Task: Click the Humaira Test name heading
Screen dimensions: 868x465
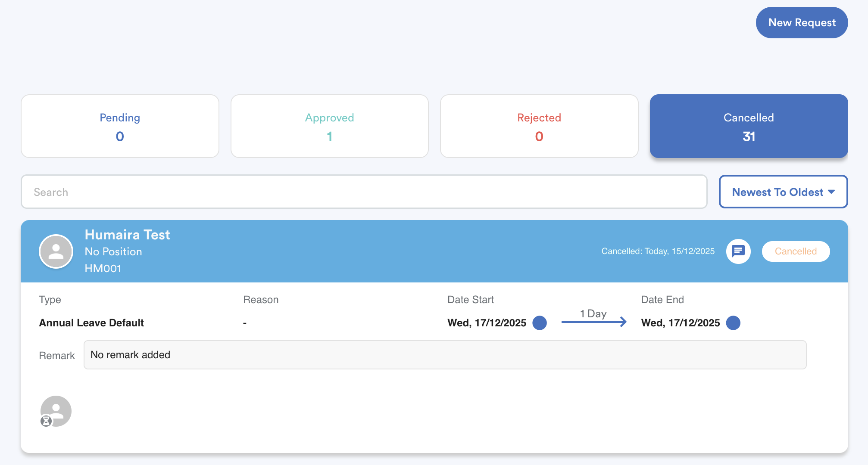Action: [x=127, y=235]
